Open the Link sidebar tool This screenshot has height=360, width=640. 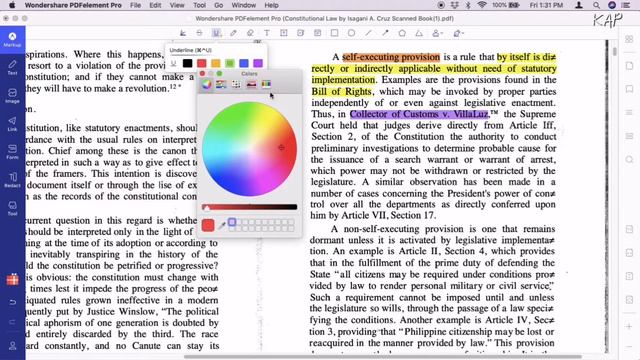[x=12, y=124]
